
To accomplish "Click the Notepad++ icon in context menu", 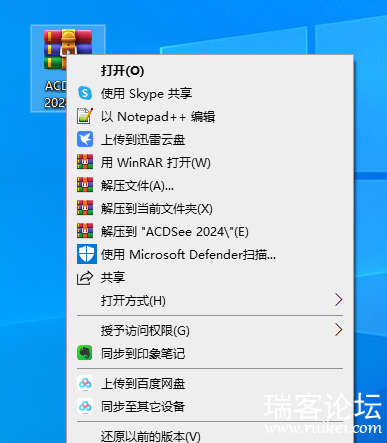I will pos(85,116).
